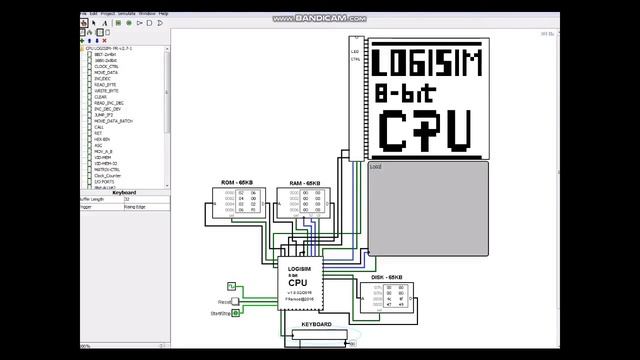
Task: Open the Simulate menu
Action: pyautogui.click(x=127, y=14)
